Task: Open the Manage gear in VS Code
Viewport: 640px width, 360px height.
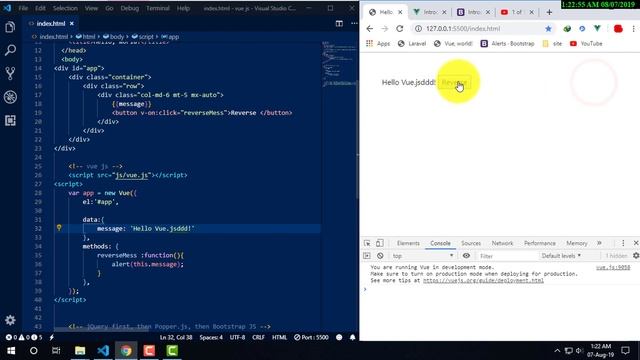Action: [10, 320]
